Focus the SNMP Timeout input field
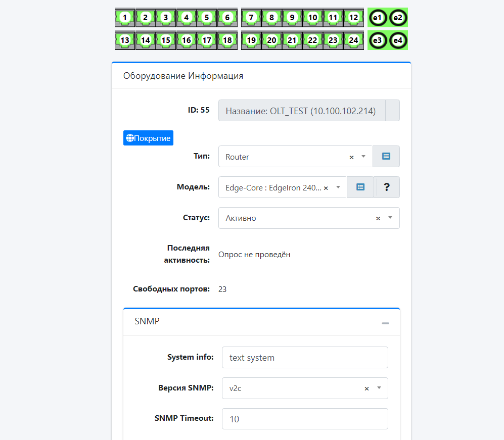The image size is (504, 440). pyautogui.click(x=305, y=419)
